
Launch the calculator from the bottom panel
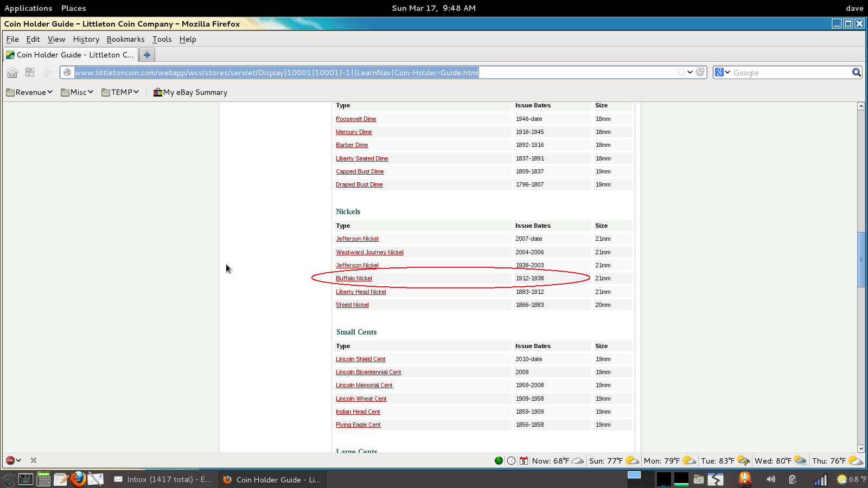point(43,479)
